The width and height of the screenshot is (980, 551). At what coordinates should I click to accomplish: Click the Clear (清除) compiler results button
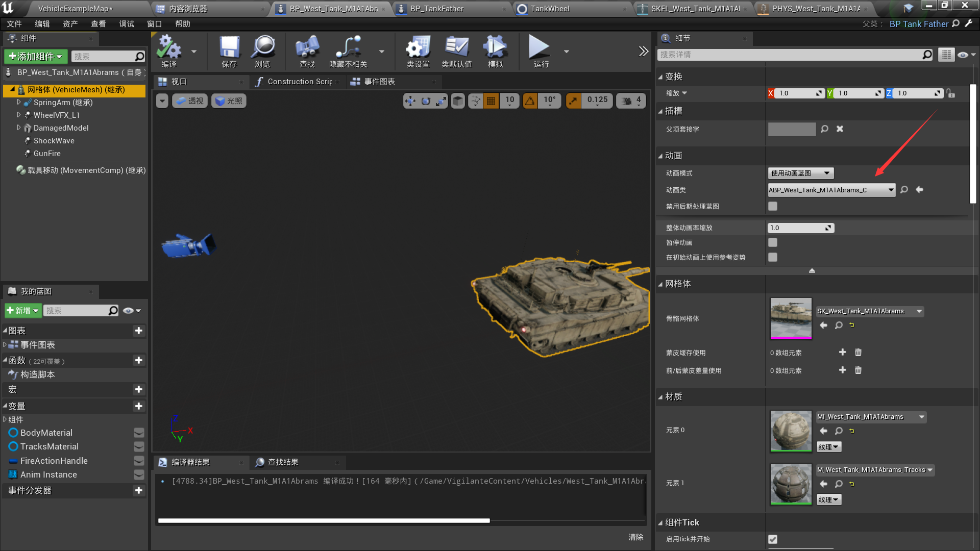635,537
